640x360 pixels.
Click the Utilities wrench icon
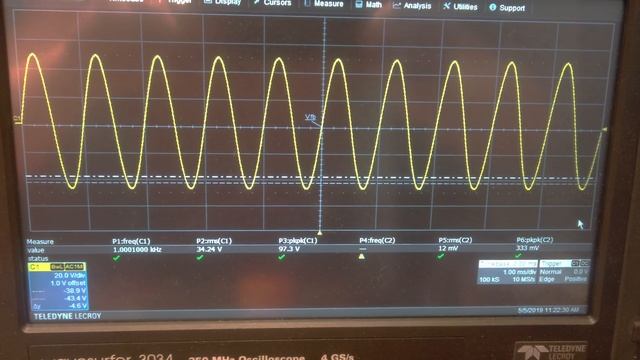(447, 6)
